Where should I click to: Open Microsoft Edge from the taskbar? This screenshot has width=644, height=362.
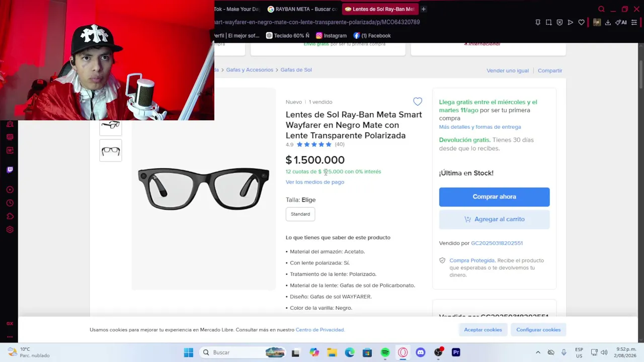(350, 352)
